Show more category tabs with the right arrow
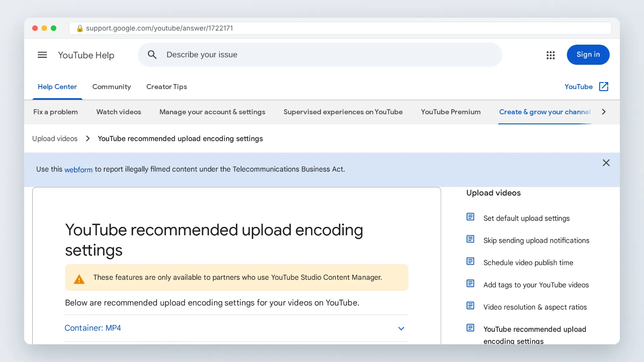The width and height of the screenshot is (644, 362). pos(604,112)
